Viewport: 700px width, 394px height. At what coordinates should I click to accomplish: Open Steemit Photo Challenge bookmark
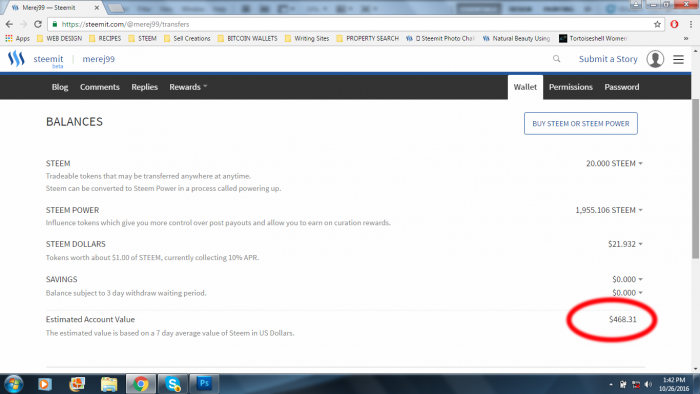(x=440, y=38)
